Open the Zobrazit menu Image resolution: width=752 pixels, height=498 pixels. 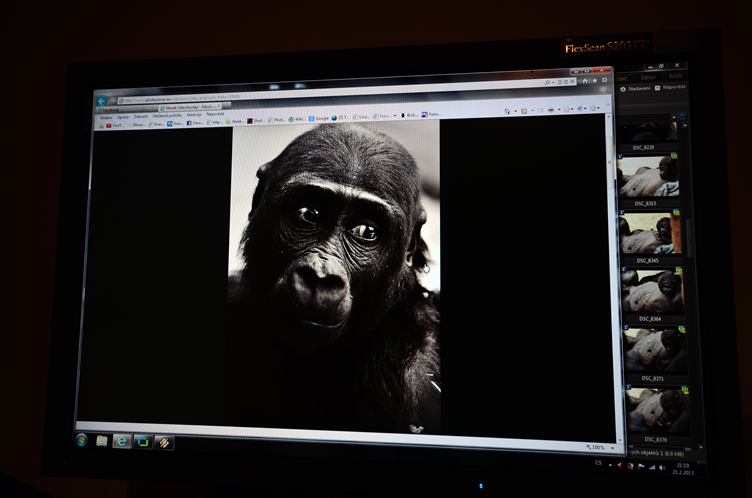(x=140, y=116)
